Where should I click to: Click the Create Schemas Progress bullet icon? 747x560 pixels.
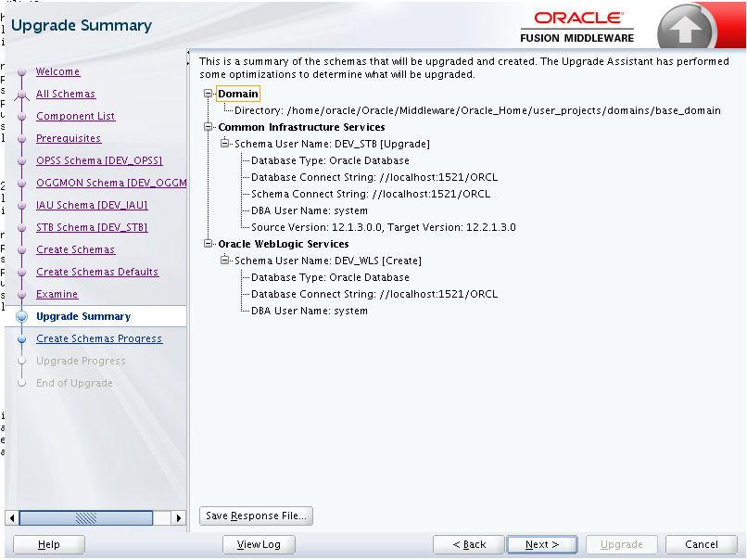(21, 338)
